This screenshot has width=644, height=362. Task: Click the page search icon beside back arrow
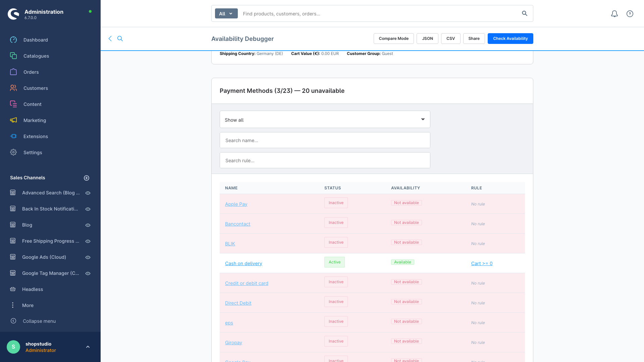[120, 39]
